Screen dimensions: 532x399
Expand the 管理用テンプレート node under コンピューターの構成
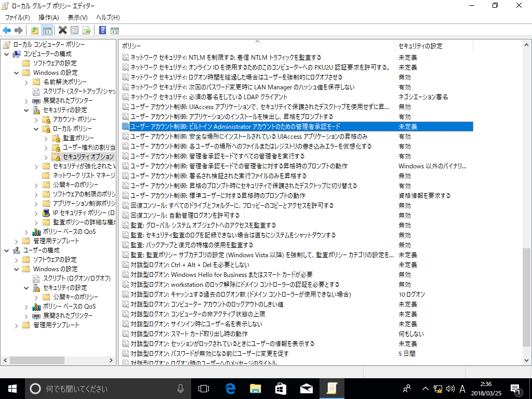tap(17, 241)
